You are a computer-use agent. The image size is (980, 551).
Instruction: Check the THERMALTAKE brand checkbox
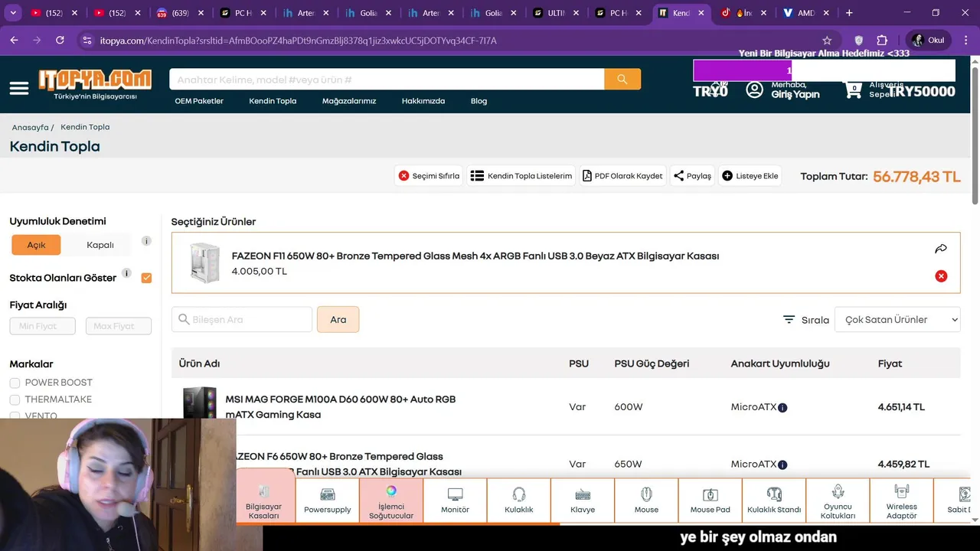pos(15,399)
